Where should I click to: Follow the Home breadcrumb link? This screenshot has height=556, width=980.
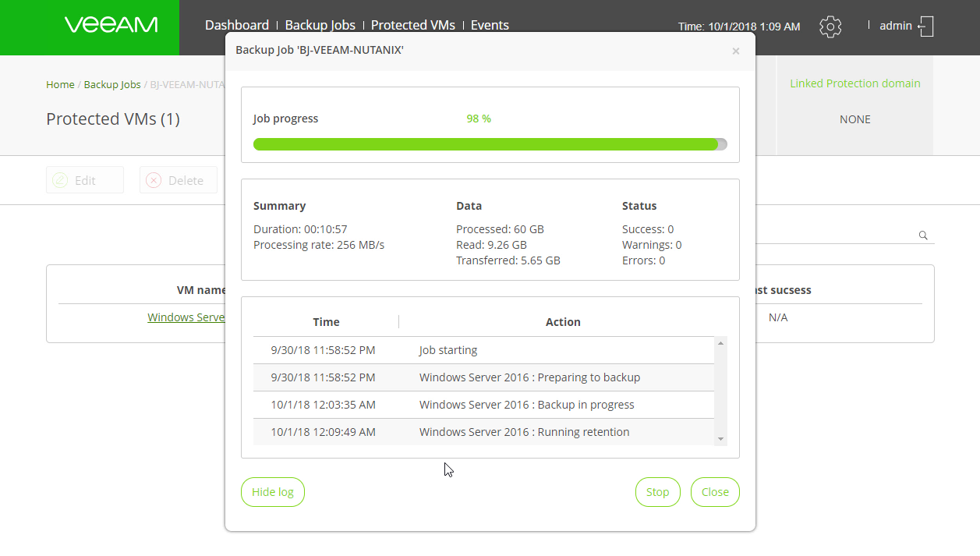point(60,84)
